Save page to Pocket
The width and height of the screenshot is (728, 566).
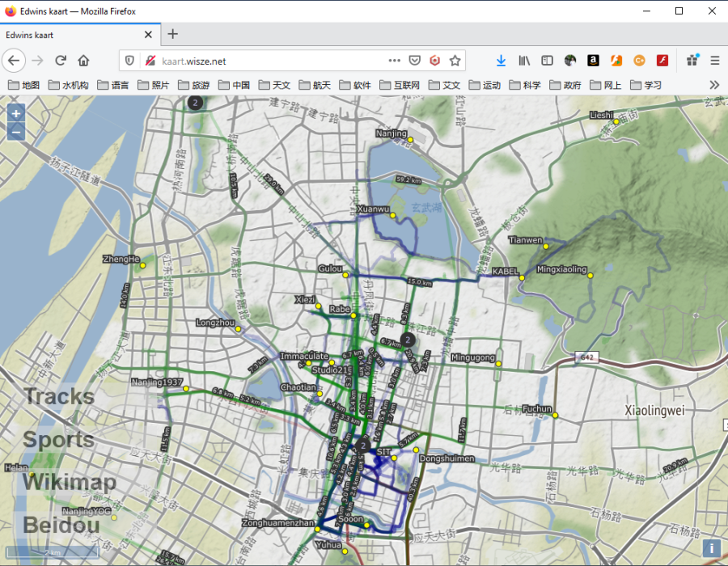pyautogui.click(x=415, y=61)
